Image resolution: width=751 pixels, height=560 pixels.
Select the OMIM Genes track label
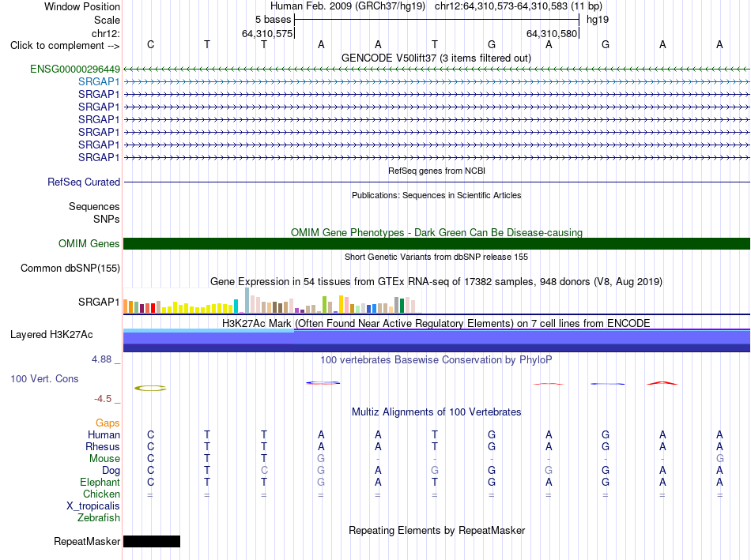pos(89,243)
